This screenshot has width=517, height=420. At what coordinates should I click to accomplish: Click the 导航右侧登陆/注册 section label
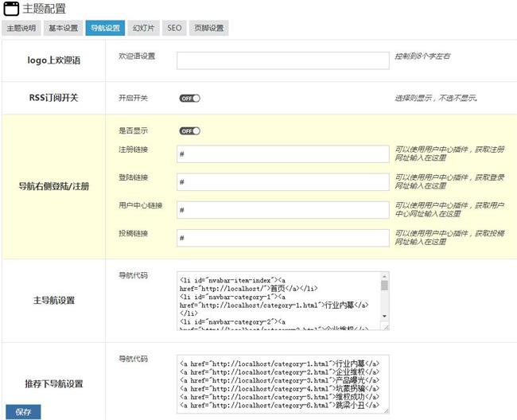point(54,186)
